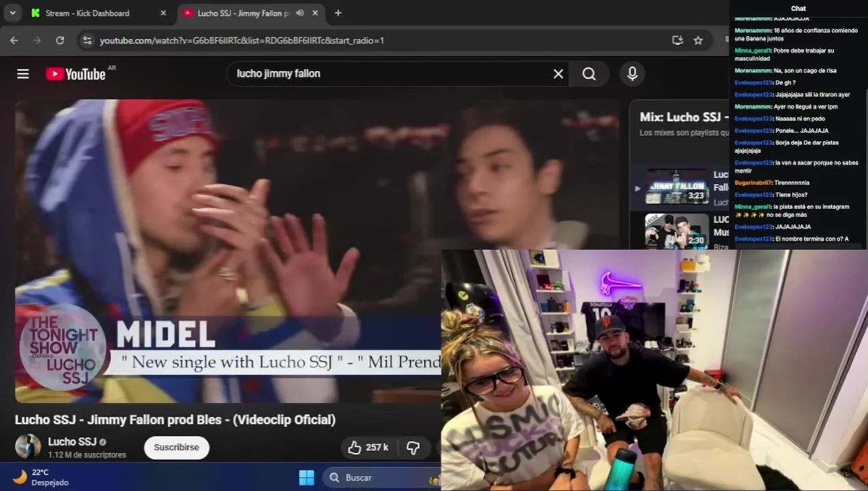Click chat message 'El nombre termina con o? A'
Image resolution: width=868 pixels, height=491 pixels.
point(812,239)
